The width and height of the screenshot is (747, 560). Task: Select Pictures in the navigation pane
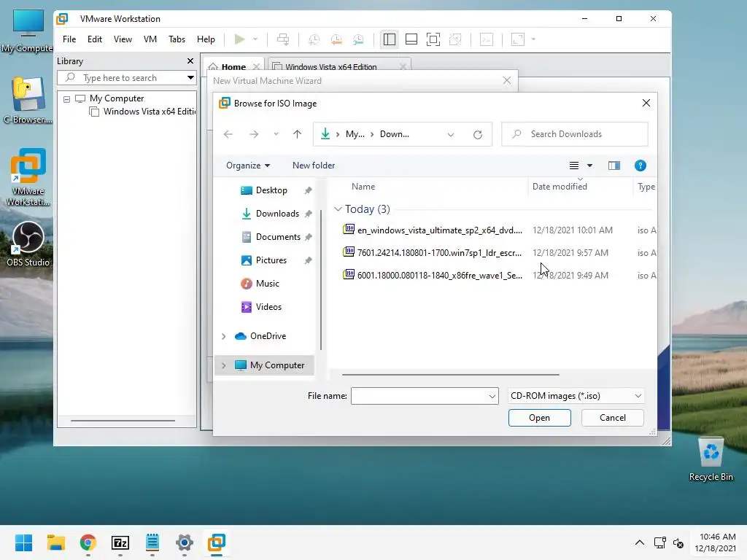(x=271, y=260)
